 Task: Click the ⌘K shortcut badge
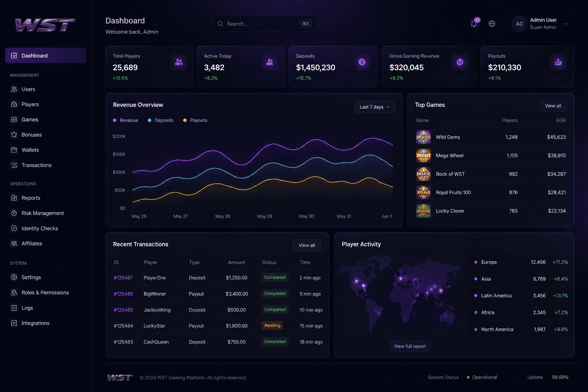(x=306, y=24)
